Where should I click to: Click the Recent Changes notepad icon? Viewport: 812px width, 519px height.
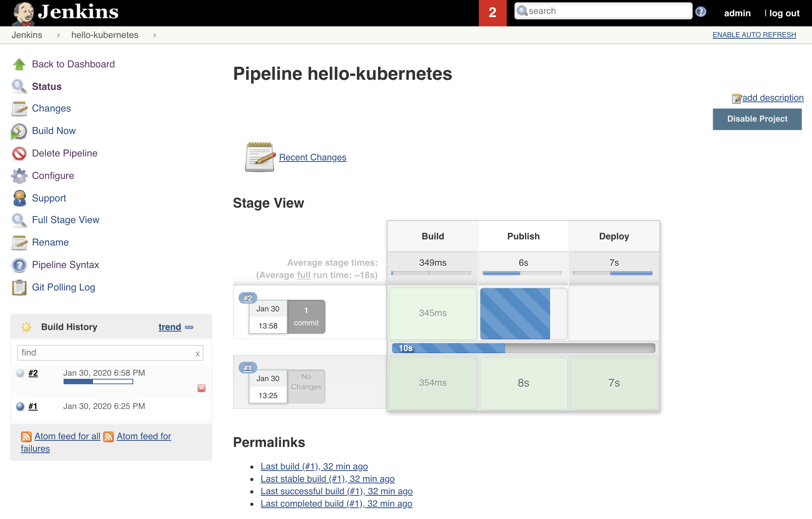pos(260,157)
